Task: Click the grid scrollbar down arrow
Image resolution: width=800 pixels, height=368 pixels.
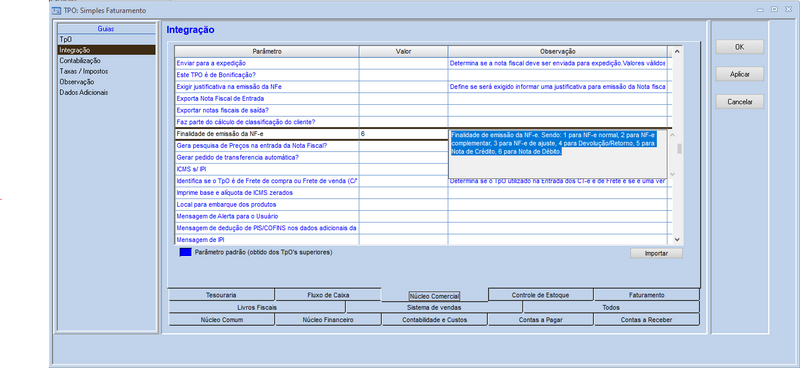Action: [x=677, y=239]
